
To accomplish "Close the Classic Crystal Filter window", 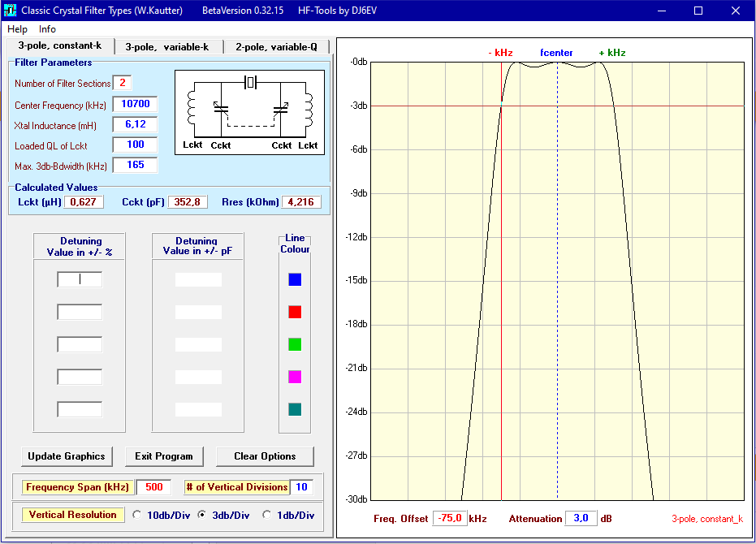I will coord(735,11).
